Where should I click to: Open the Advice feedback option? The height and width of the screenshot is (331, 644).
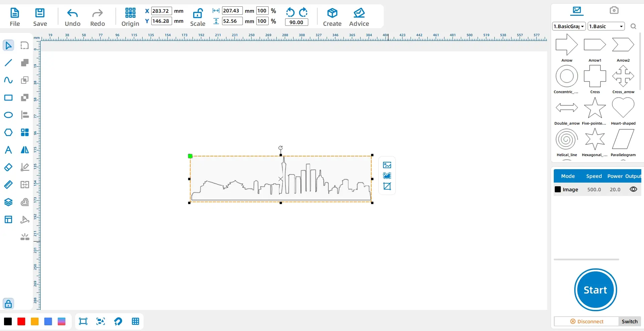tap(359, 17)
